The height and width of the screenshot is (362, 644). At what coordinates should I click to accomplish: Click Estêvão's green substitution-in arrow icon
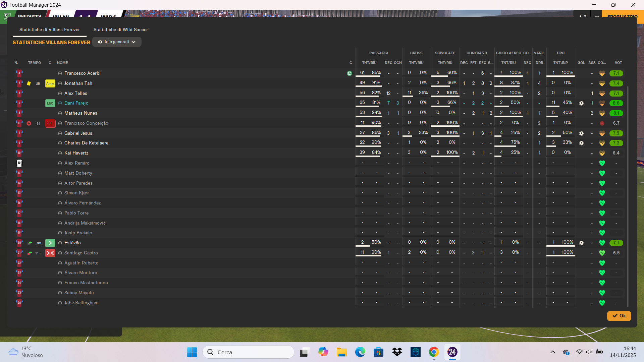(x=30, y=243)
